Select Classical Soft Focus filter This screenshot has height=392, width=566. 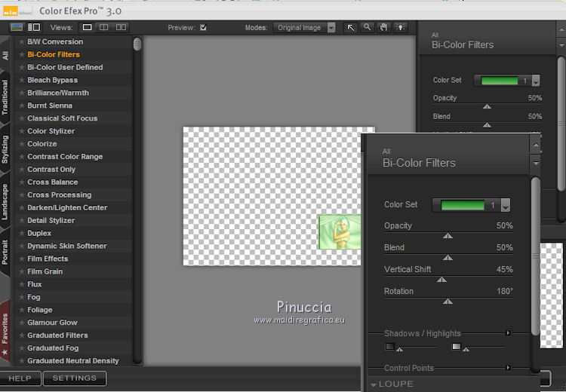[x=63, y=118]
